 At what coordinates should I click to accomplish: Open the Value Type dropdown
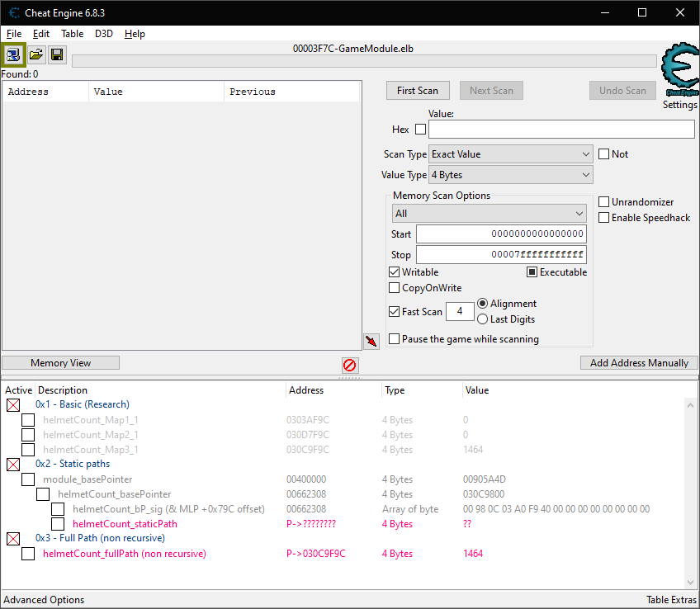510,175
